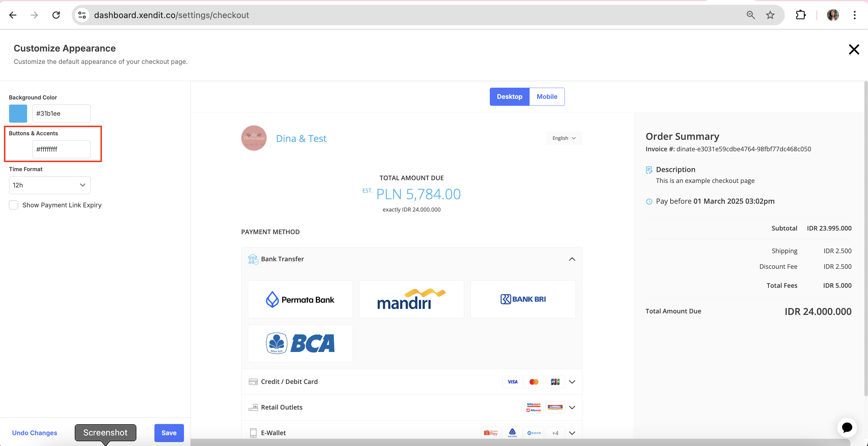Click the Permata Bank logo tile
Viewport: 868px width, 446px height.
(x=300, y=299)
